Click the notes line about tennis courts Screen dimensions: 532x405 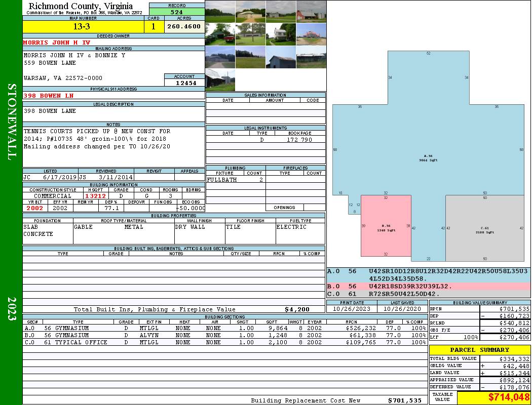(x=97, y=131)
